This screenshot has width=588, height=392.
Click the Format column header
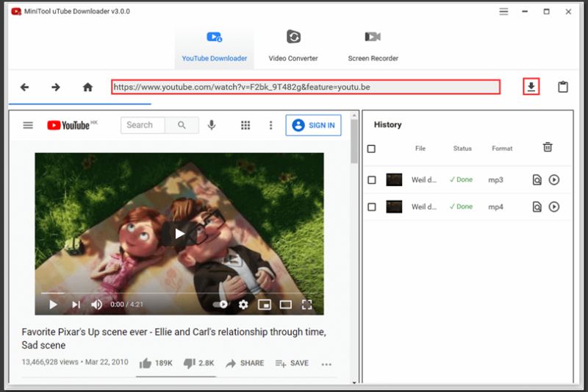(x=502, y=149)
